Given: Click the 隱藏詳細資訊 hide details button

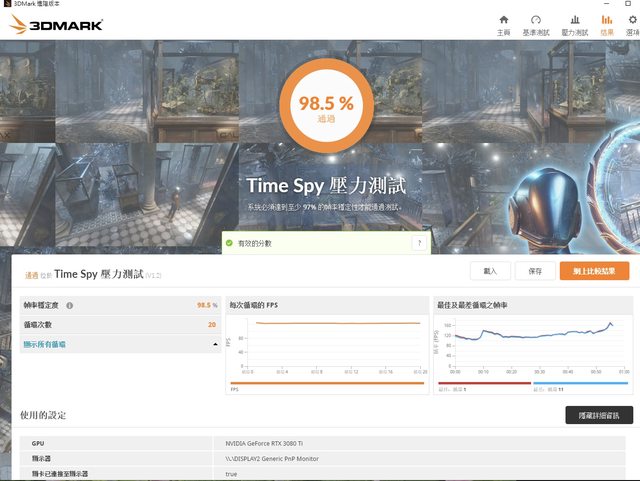Looking at the screenshot, I should (598, 415).
